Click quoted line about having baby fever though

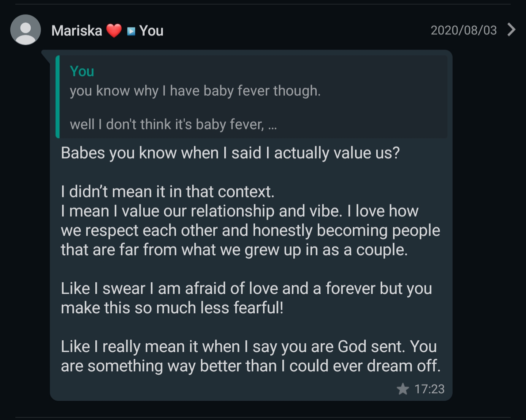point(195,91)
